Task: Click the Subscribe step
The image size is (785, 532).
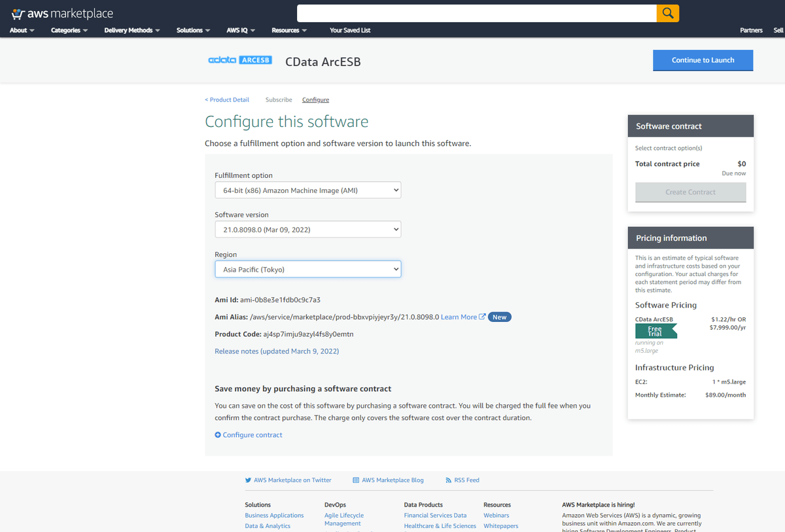Action: [279, 99]
